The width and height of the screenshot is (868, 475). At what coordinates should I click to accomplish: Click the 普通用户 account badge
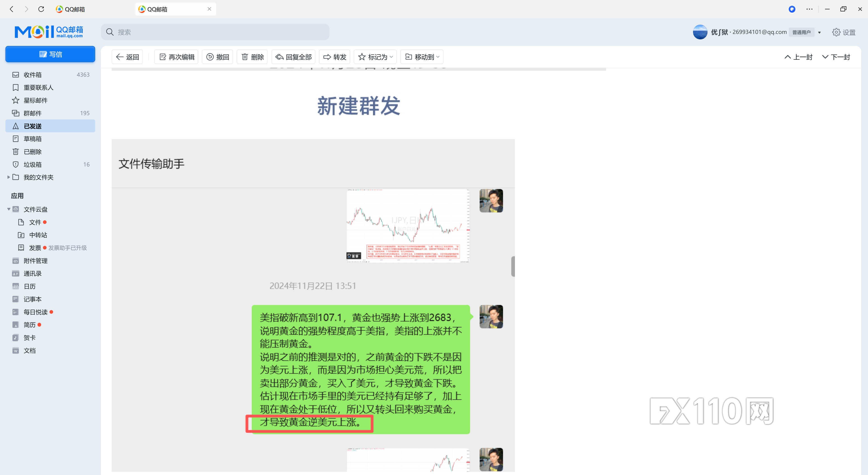coord(801,32)
